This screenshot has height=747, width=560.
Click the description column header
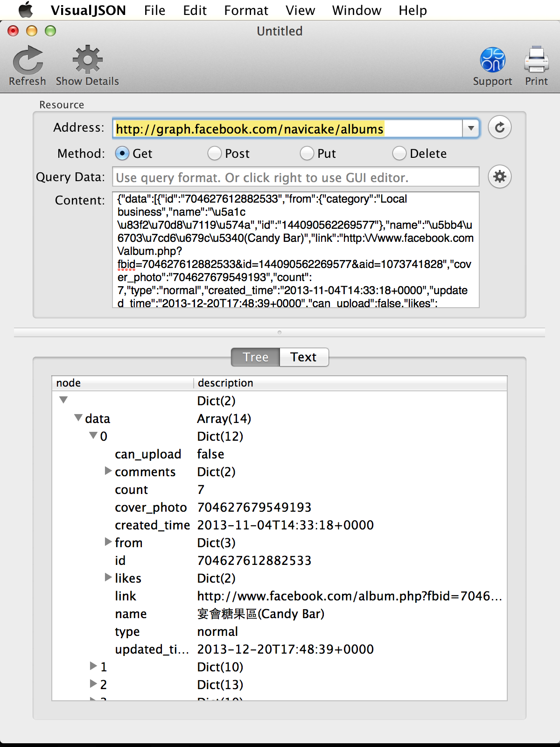pyautogui.click(x=350, y=383)
